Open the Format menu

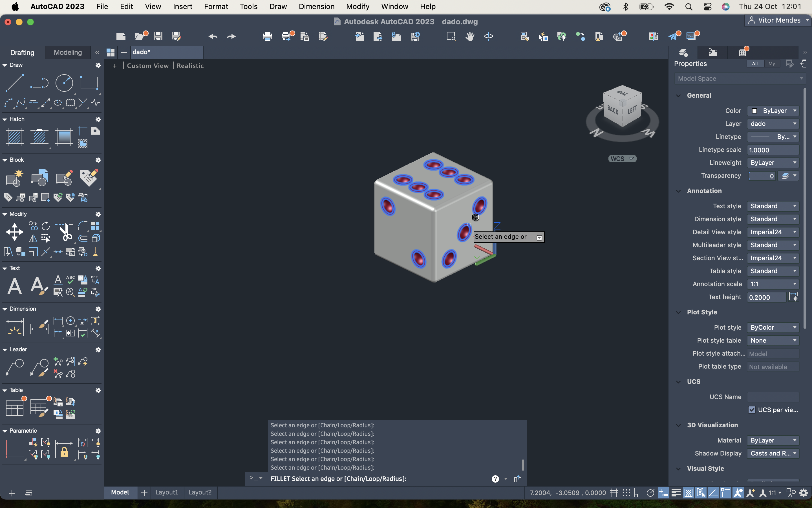tap(216, 6)
